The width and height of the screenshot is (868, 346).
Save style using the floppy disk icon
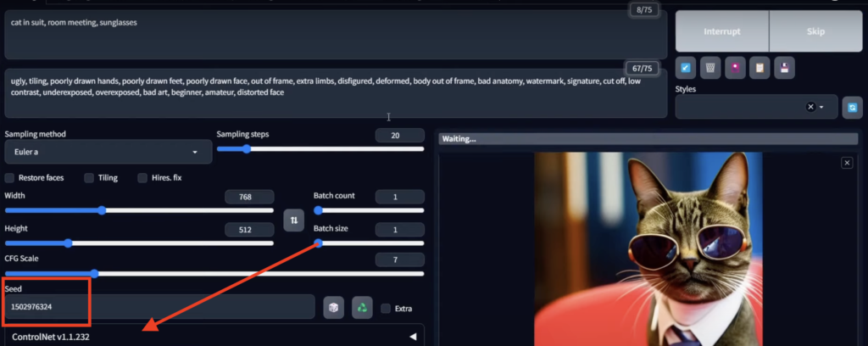[785, 68]
